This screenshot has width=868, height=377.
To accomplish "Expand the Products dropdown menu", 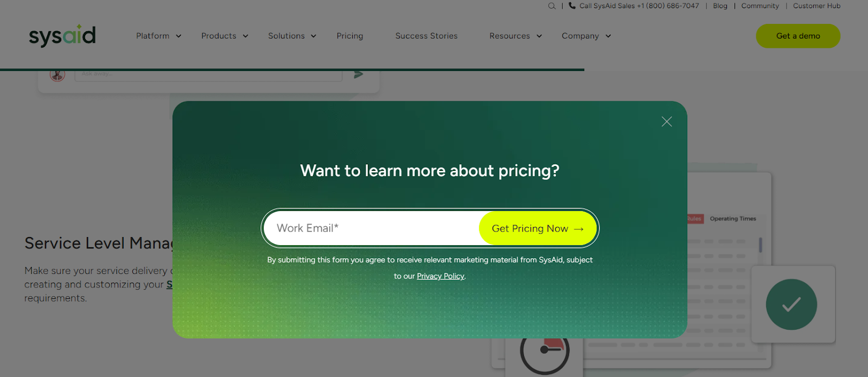I will point(225,36).
